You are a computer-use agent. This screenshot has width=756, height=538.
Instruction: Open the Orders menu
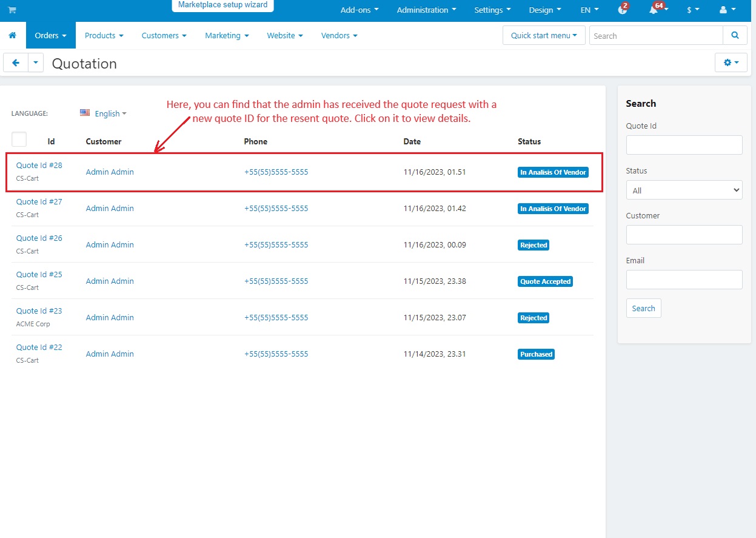pyautogui.click(x=51, y=35)
